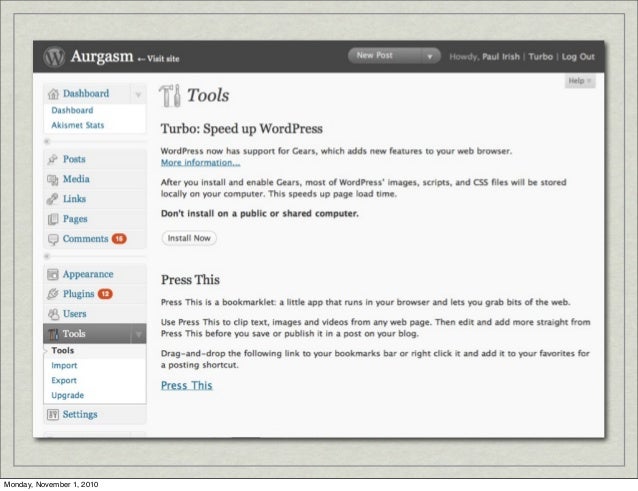Click the Visit site link
Viewport: 638px width, 491px height.
[x=159, y=59]
